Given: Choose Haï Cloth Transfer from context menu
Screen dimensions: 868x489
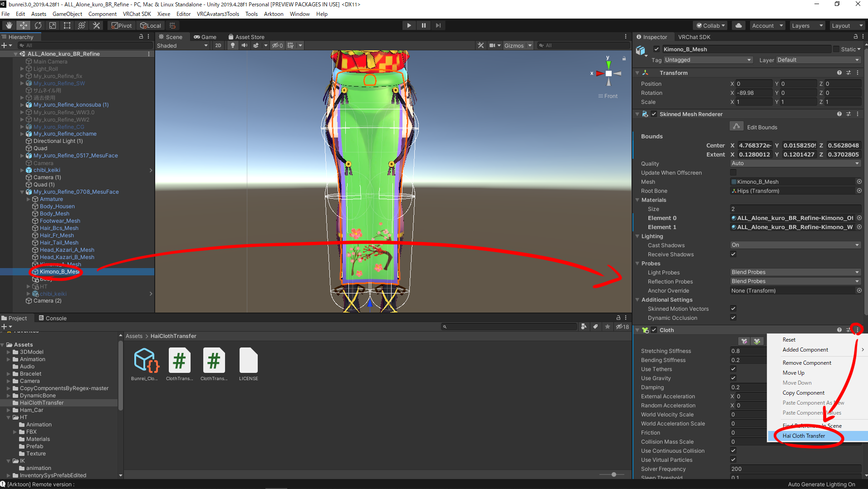Looking at the screenshot, I should 804,436.
